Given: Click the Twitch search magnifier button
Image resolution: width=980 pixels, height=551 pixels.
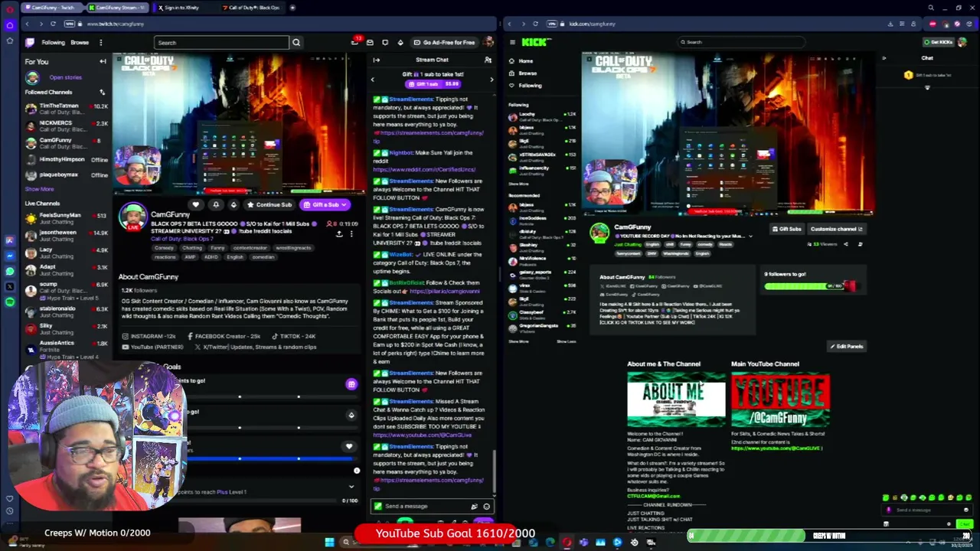Looking at the screenshot, I should 296,42.
